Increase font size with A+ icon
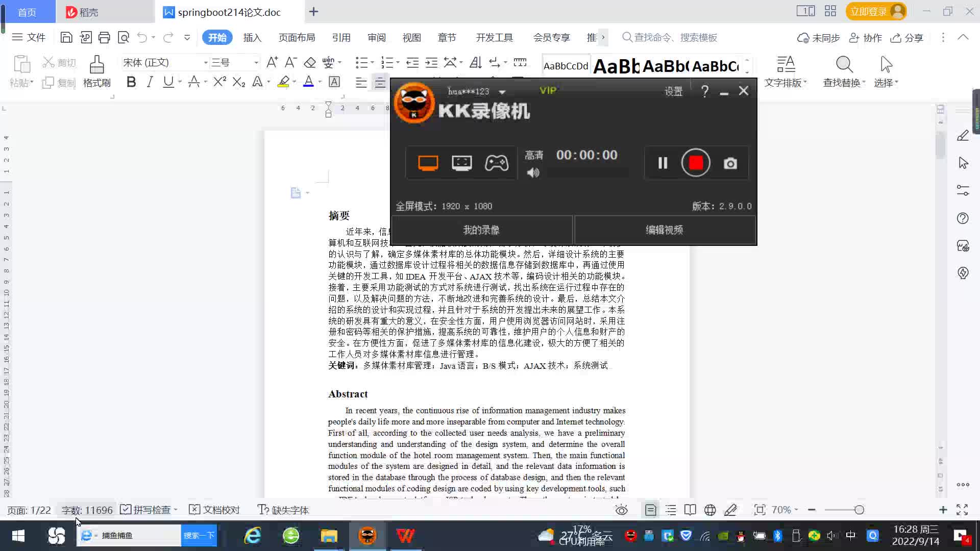 (x=272, y=62)
